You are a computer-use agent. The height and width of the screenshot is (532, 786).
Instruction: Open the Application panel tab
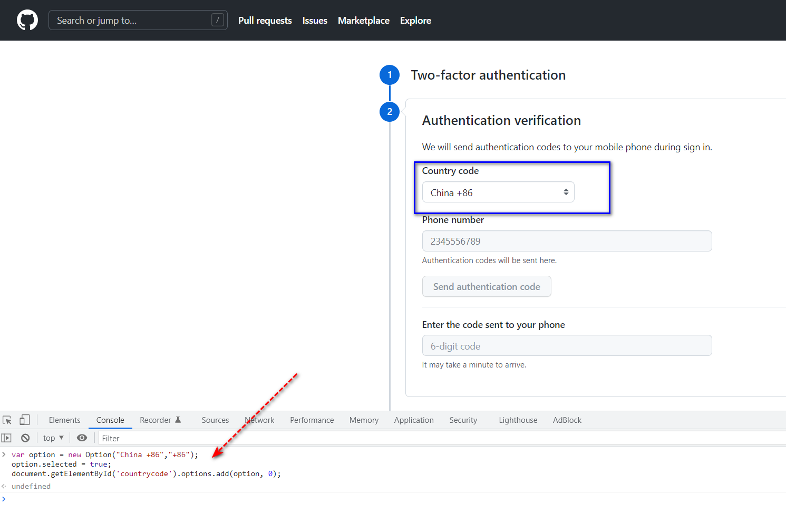[413, 420]
